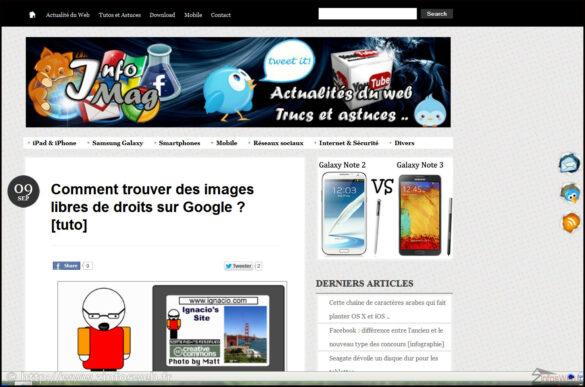The height and width of the screenshot is (387, 585).
Task: Select the Divers category
Action: [404, 143]
